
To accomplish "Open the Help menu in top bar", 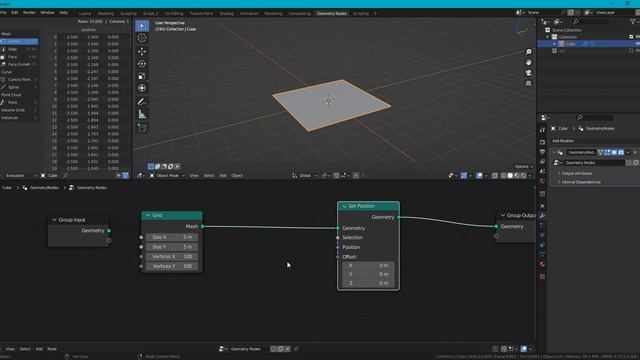I will pyautogui.click(x=64, y=13).
